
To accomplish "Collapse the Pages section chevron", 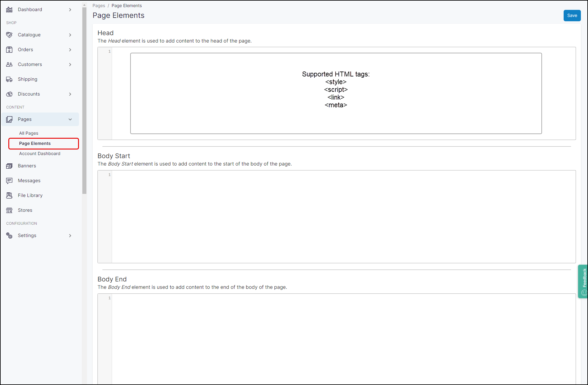I will pyautogui.click(x=70, y=119).
